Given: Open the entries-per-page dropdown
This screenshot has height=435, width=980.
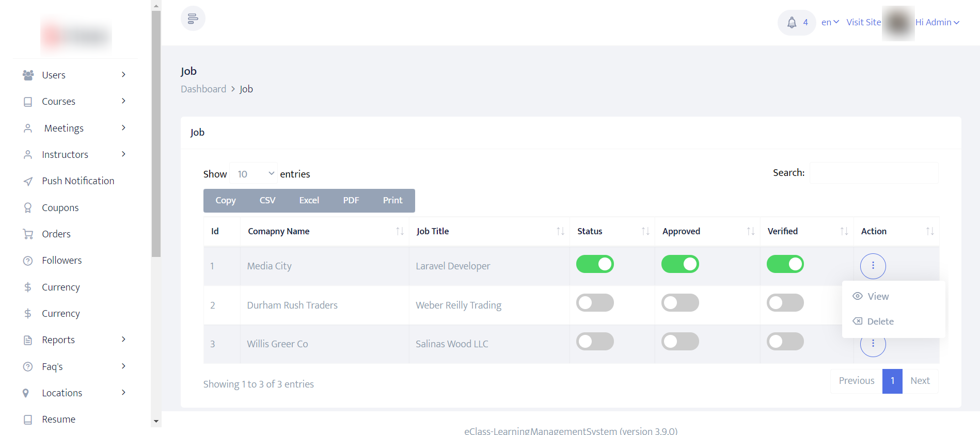Looking at the screenshot, I should pyautogui.click(x=254, y=174).
